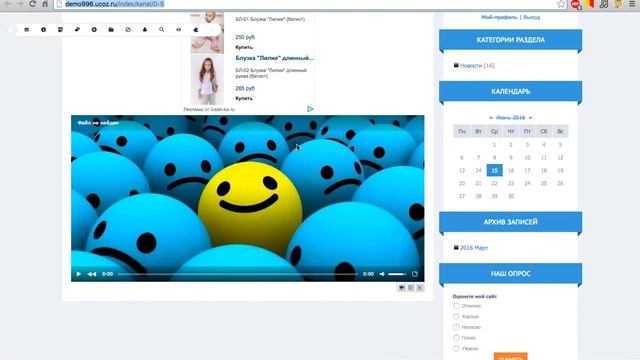640x360 pixels.
Task: Toggle fullscreen in the video player
Action: pyautogui.click(x=415, y=274)
